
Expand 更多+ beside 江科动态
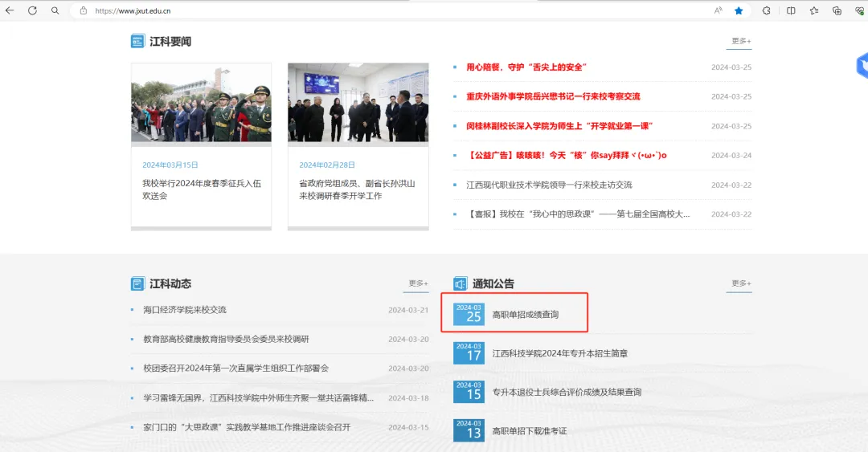[418, 283]
